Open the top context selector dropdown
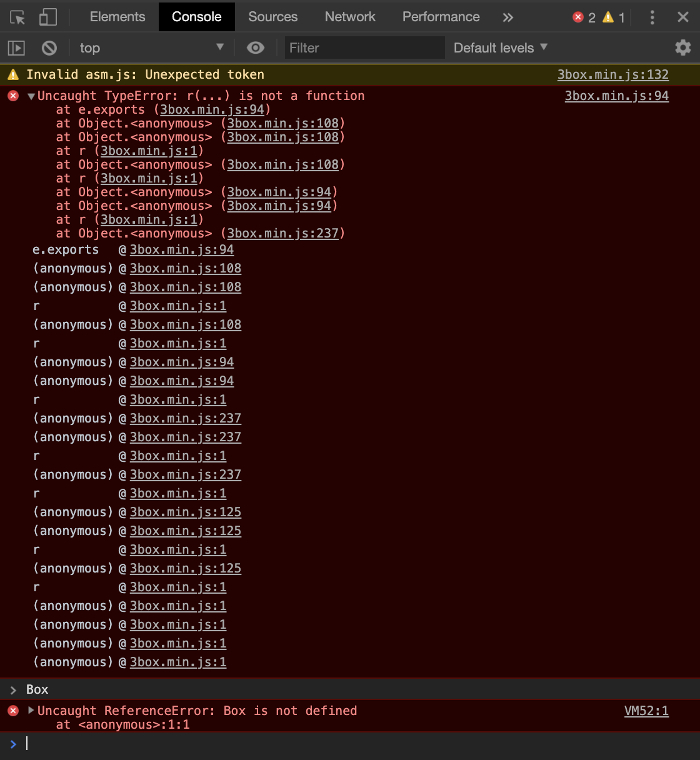Image resolution: width=700 pixels, height=760 pixels. [151, 47]
